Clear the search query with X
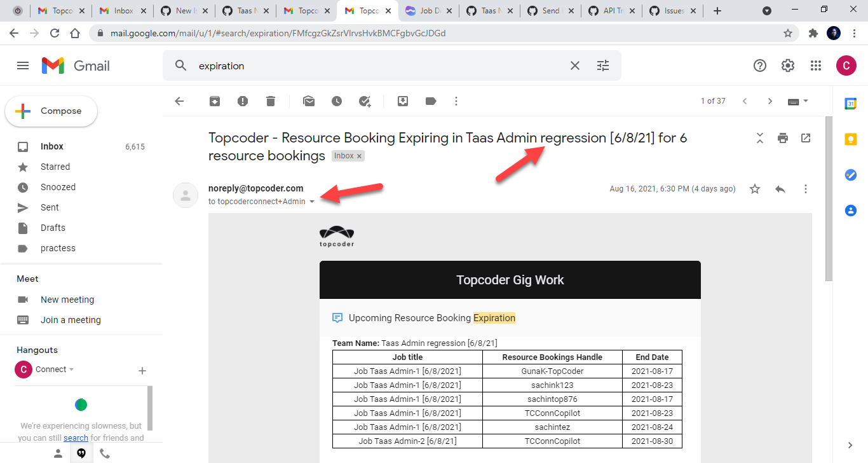 tap(575, 66)
